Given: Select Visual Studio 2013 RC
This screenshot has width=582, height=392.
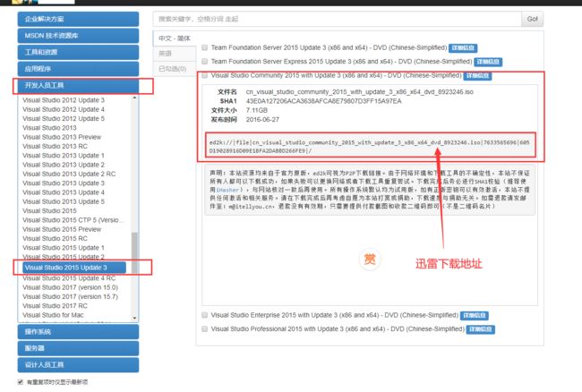Looking at the screenshot, I should [x=55, y=146].
